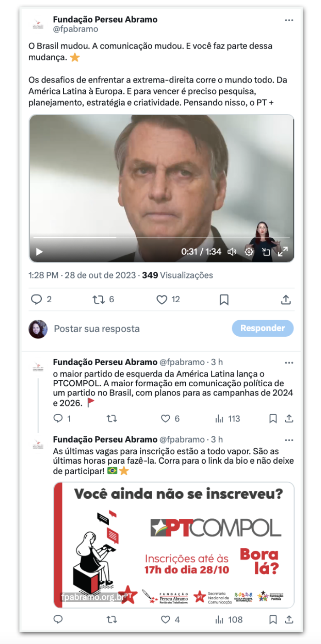Open @fpabramo profile handle link

coord(76,29)
